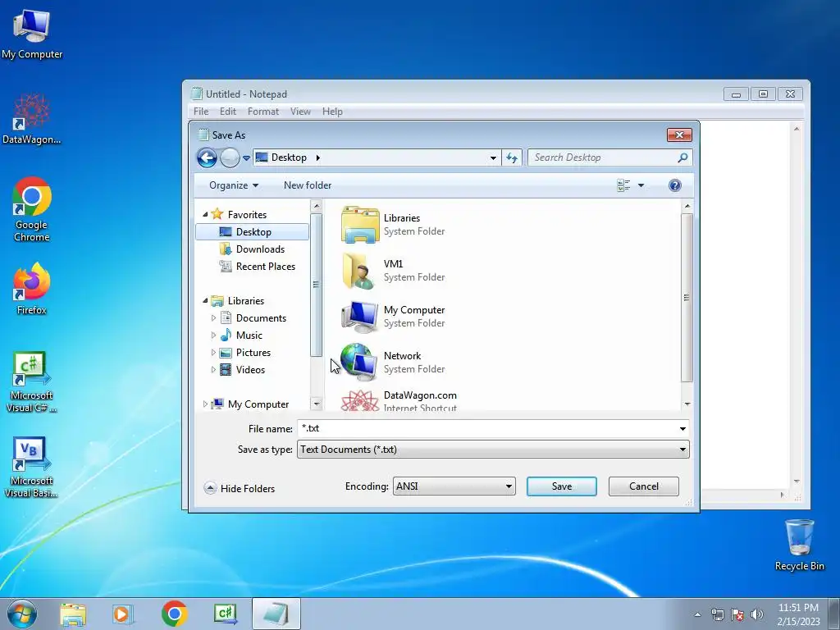Click the refresh icon next to address bar
The height and width of the screenshot is (630, 840).
tap(512, 157)
